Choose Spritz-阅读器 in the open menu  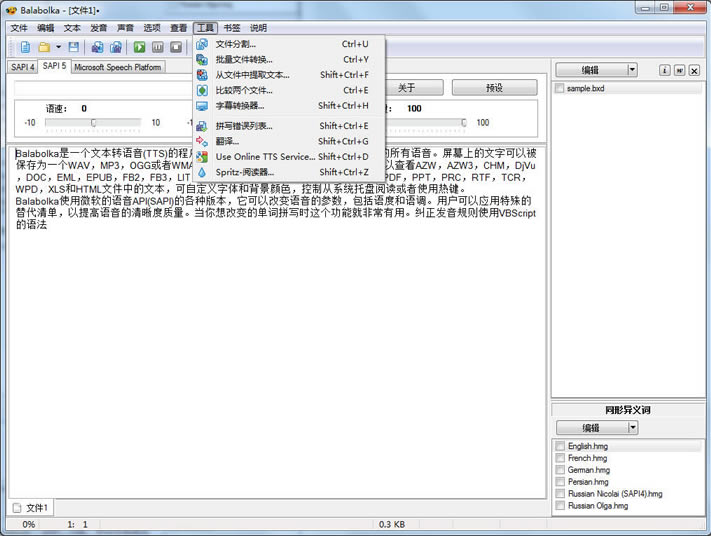point(244,172)
